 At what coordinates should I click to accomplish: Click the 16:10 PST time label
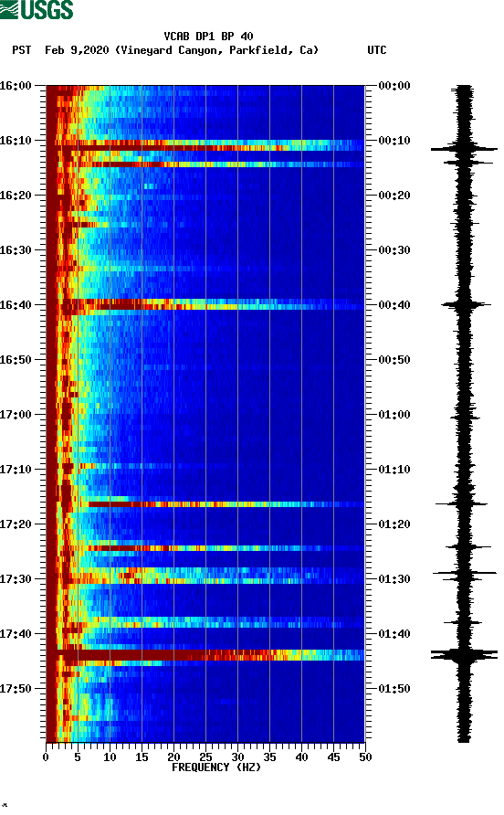pyautogui.click(x=16, y=141)
